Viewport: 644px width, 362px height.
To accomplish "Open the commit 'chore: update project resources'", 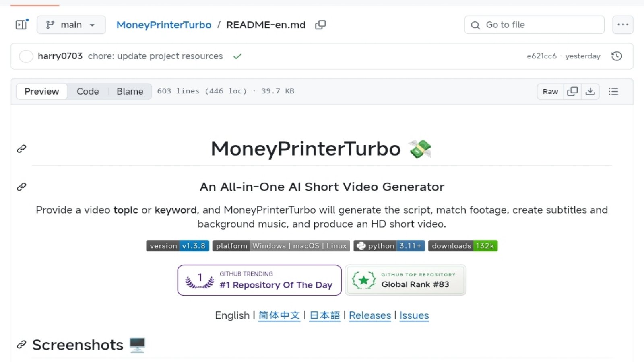I will coord(155,56).
